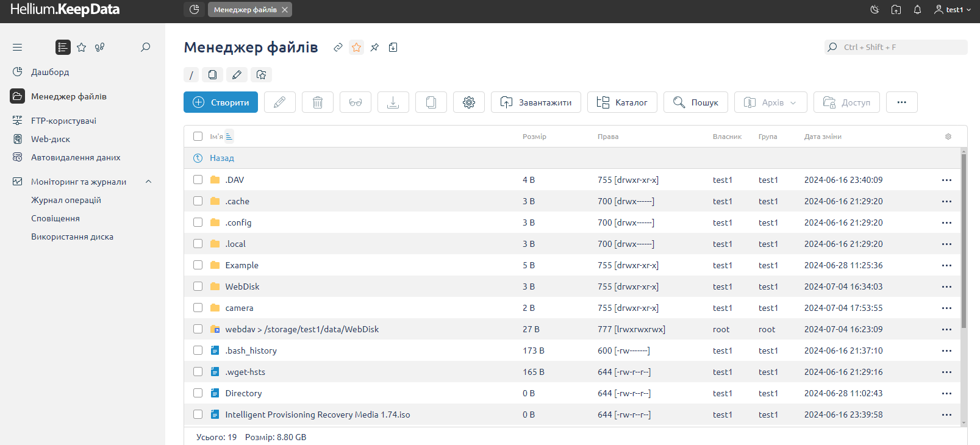Image resolution: width=980 pixels, height=445 pixels.
Task: Check the .DAV folder checkbox
Action: 198,179
